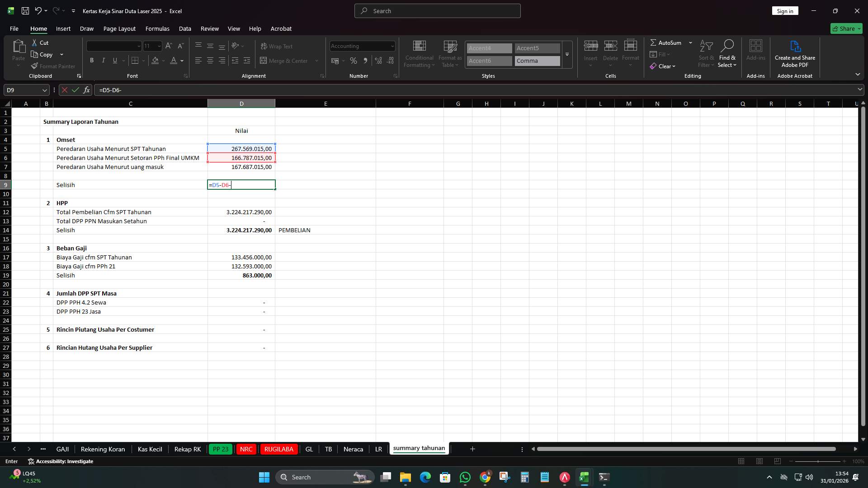Click the Sign in button
The height and width of the screenshot is (488, 868).
pyautogui.click(x=785, y=10)
